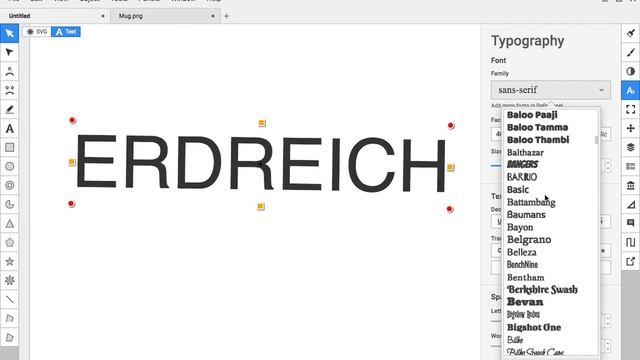Image resolution: width=640 pixels, height=360 pixels.
Task: Choose Belleza font
Action: (x=522, y=252)
